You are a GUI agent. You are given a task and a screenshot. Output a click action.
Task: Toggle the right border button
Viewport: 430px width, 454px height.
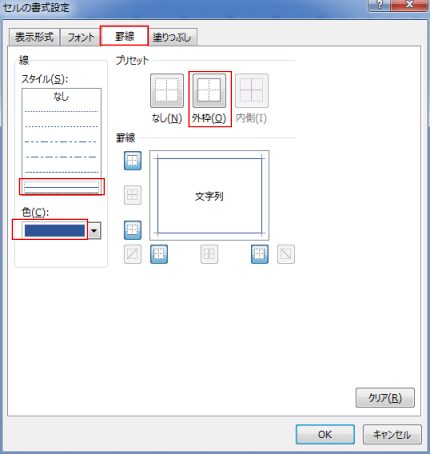point(260,254)
